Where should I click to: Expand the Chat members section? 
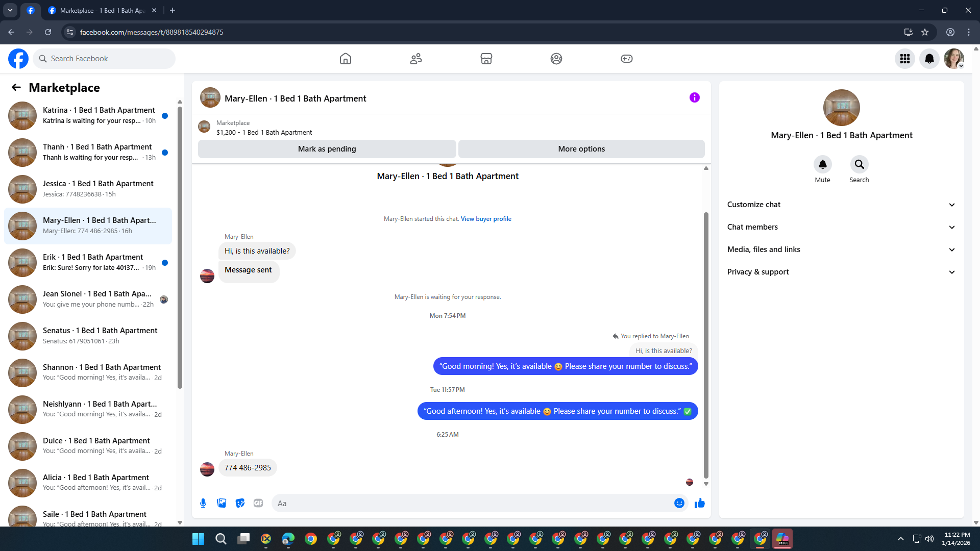pos(841,227)
